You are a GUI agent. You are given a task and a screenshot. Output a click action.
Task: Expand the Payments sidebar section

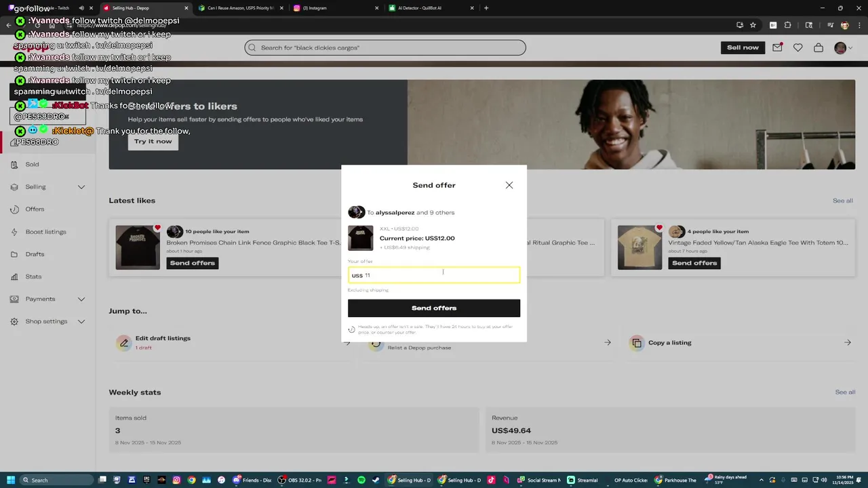click(81, 299)
